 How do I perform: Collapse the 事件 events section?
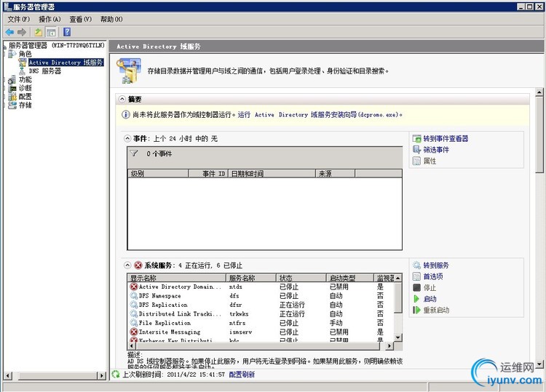click(x=127, y=138)
